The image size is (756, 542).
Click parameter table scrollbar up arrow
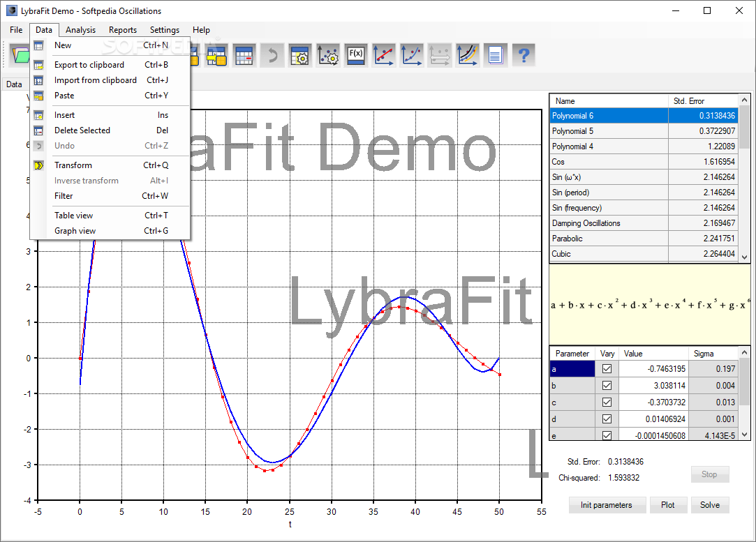pos(744,352)
